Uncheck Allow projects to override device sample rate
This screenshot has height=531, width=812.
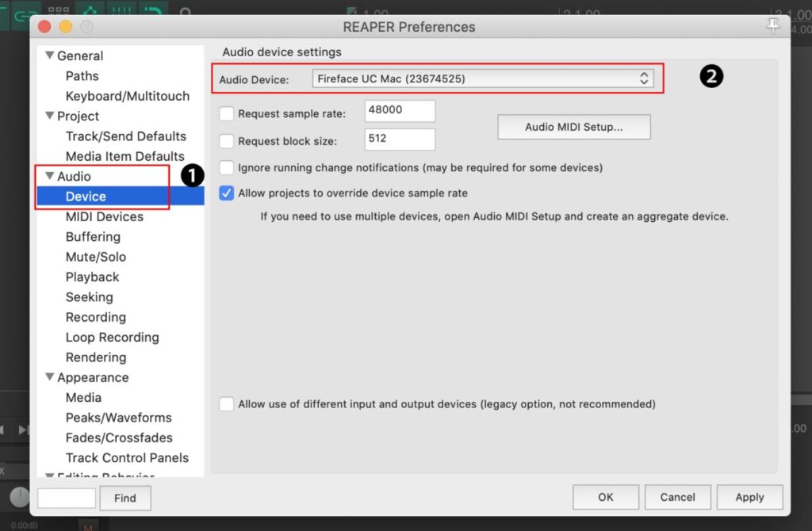227,193
